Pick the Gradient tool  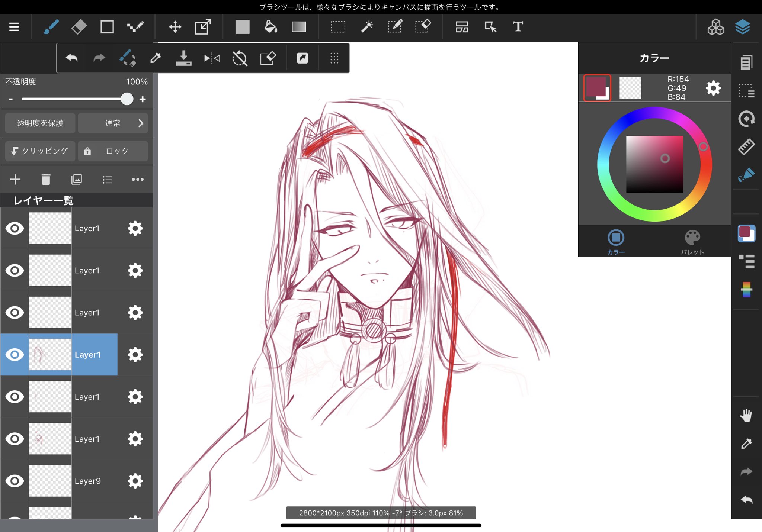[x=299, y=27]
